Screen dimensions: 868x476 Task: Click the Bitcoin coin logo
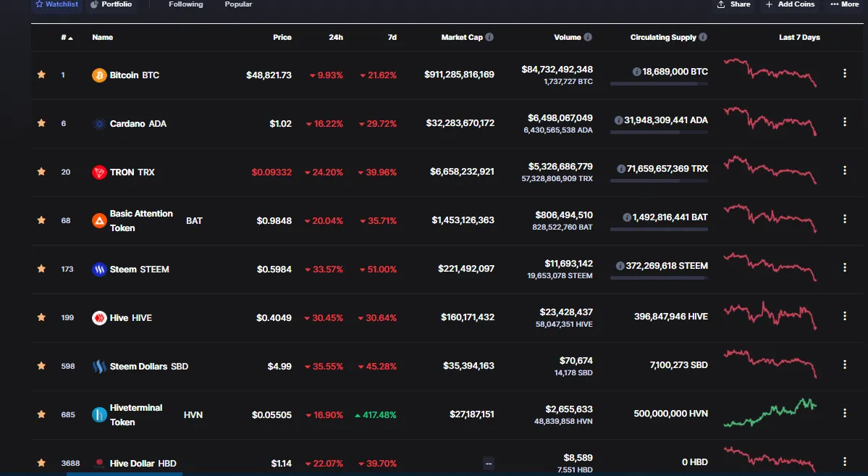coord(99,75)
